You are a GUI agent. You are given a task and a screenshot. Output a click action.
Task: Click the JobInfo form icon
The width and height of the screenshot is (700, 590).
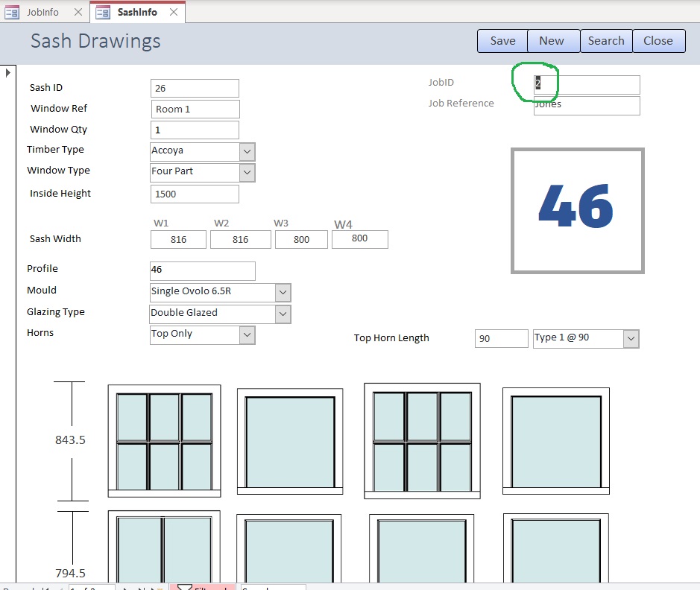[12, 13]
